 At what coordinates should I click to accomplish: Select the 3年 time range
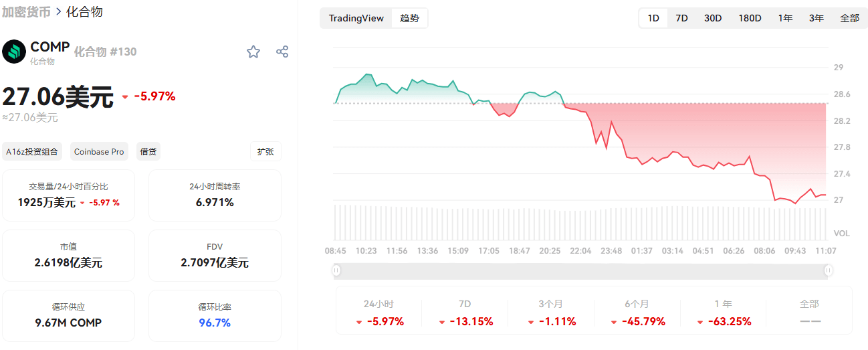[x=816, y=18]
